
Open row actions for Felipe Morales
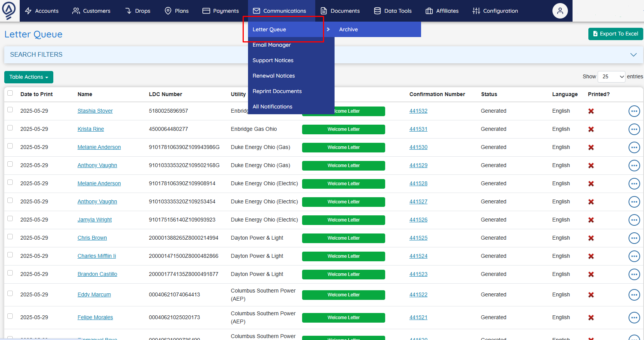click(x=634, y=318)
